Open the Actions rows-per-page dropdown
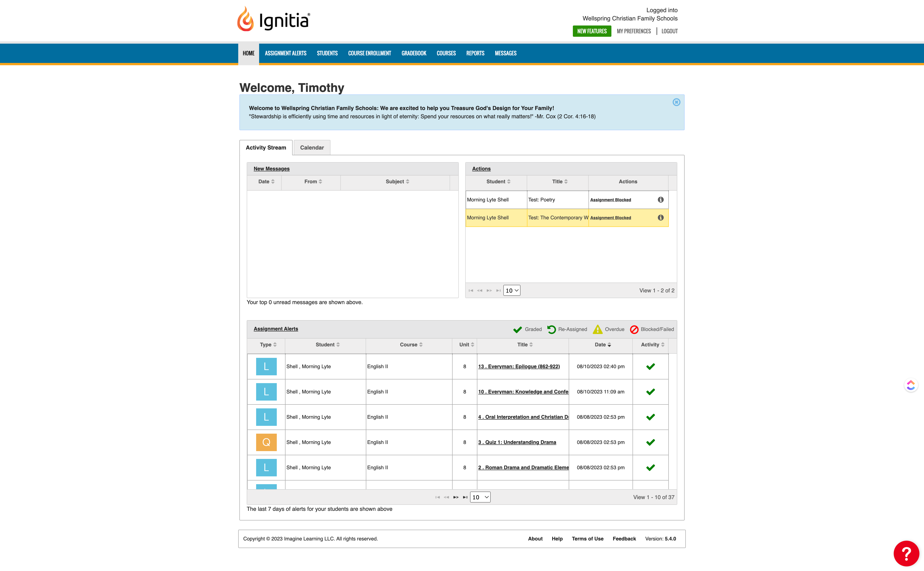Viewport: 924px width, 571px height. click(x=512, y=290)
